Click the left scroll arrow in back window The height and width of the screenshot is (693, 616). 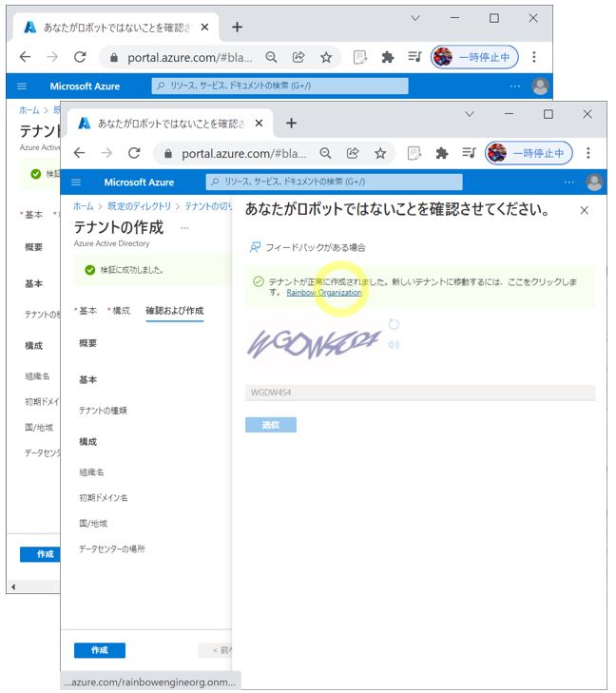pos(13,587)
